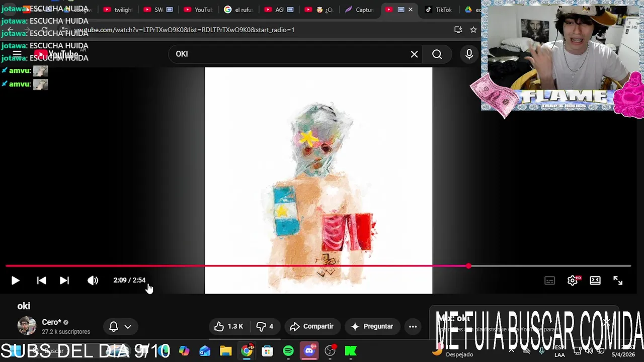Go to the previous video

[x=41, y=281]
